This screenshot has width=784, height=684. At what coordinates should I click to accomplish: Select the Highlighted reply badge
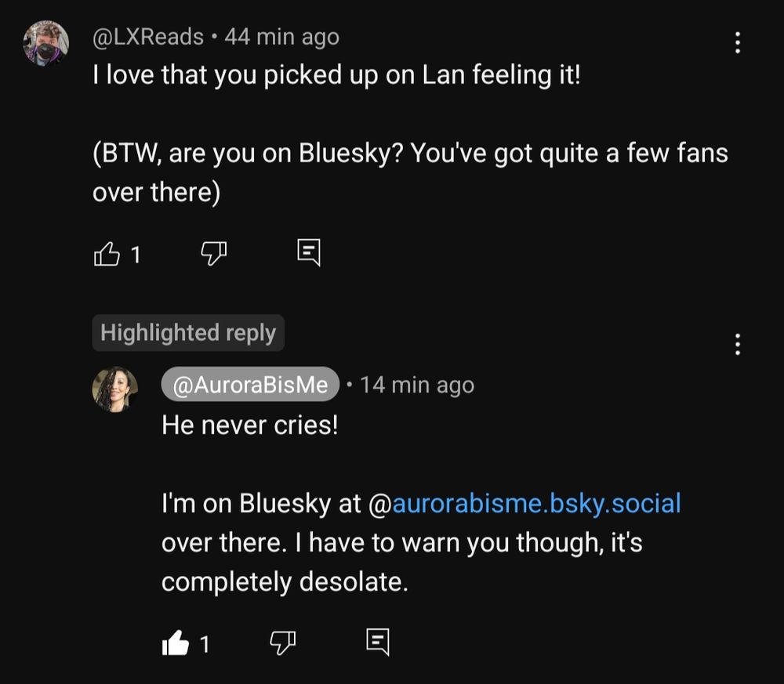tap(188, 332)
